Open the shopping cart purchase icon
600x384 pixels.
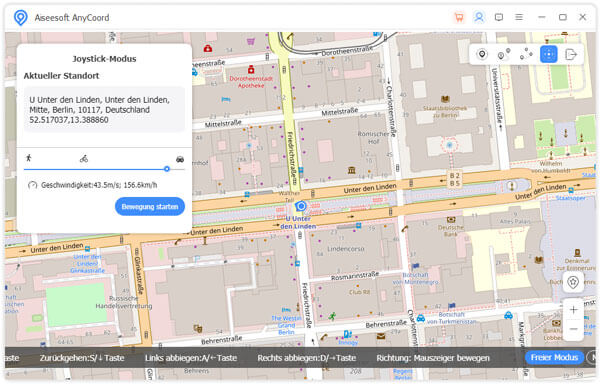(459, 17)
